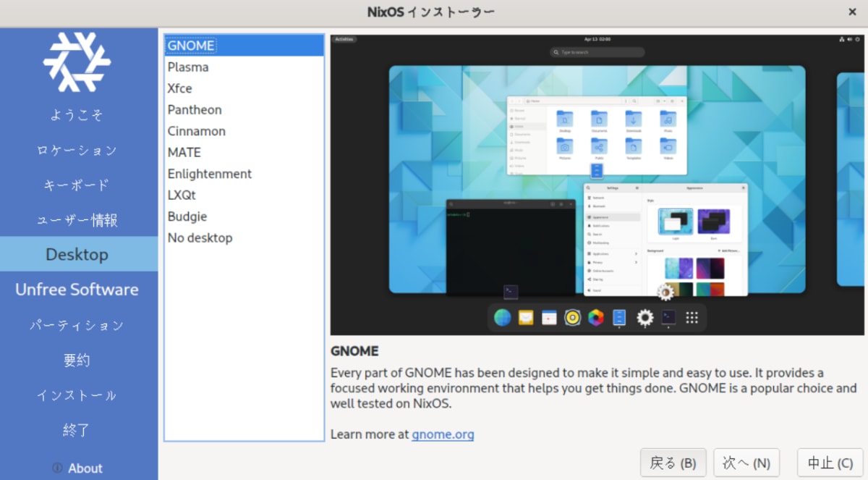Click the GNOME preview screenshot image

point(597,185)
